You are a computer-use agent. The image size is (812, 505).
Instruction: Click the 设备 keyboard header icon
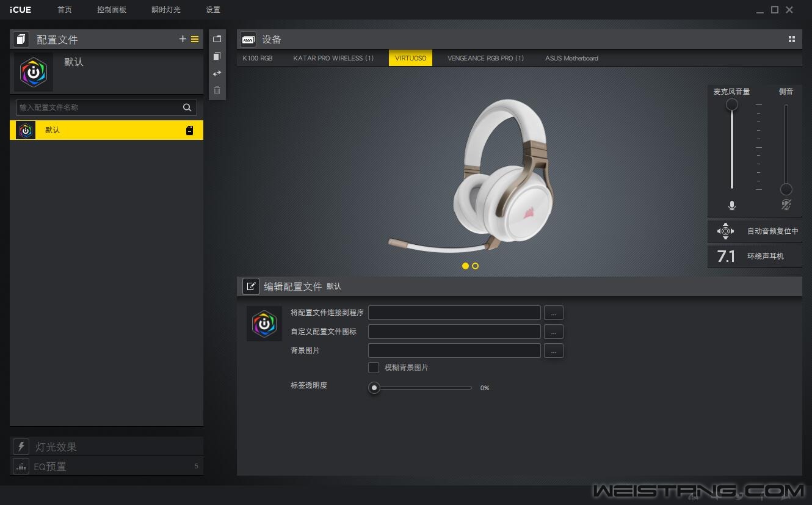pyautogui.click(x=248, y=40)
